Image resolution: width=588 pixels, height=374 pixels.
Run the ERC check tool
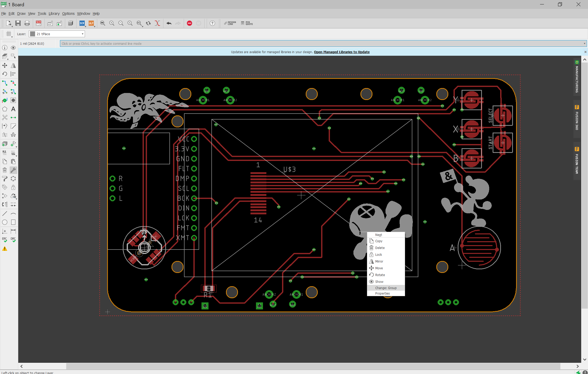click(5, 240)
